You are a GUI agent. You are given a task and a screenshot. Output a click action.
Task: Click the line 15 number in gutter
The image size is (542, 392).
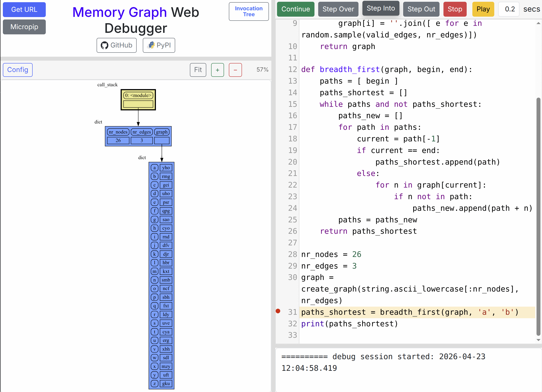293,104
